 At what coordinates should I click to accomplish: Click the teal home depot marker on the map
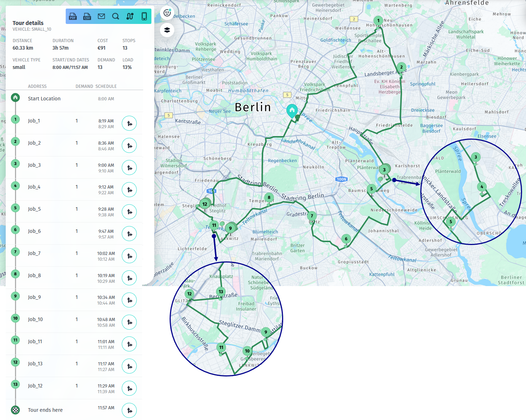(x=292, y=111)
